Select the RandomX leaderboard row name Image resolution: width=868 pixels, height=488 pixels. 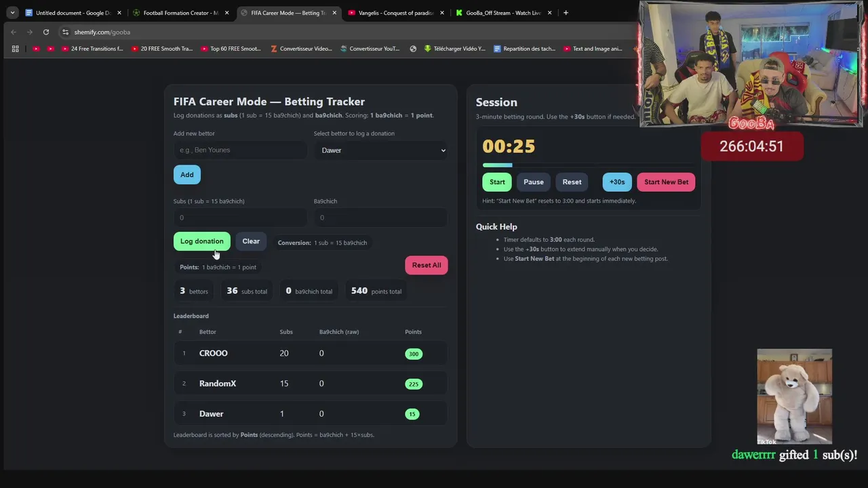pos(218,384)
